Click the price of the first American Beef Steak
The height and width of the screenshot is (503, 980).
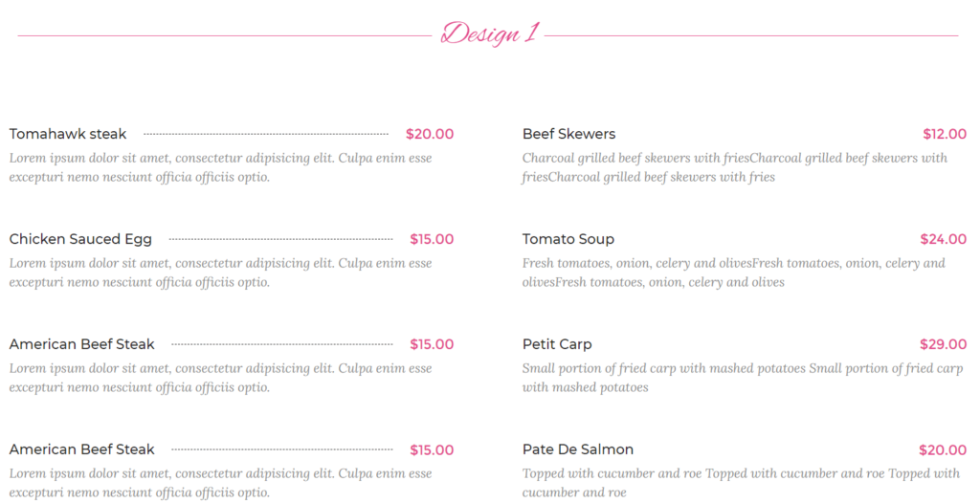tap(432, 344)
